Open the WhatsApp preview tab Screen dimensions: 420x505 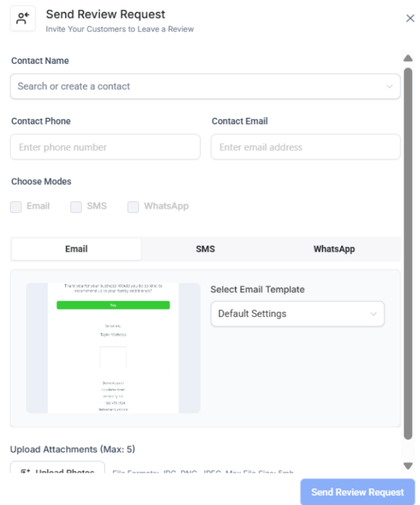point(334,249)
